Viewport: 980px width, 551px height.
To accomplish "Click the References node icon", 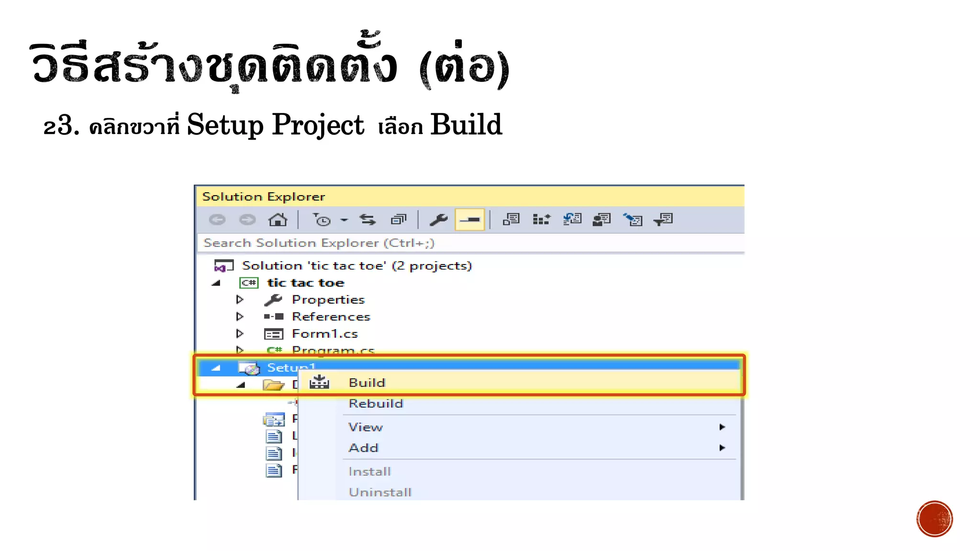I will click(x=273, y=317).
